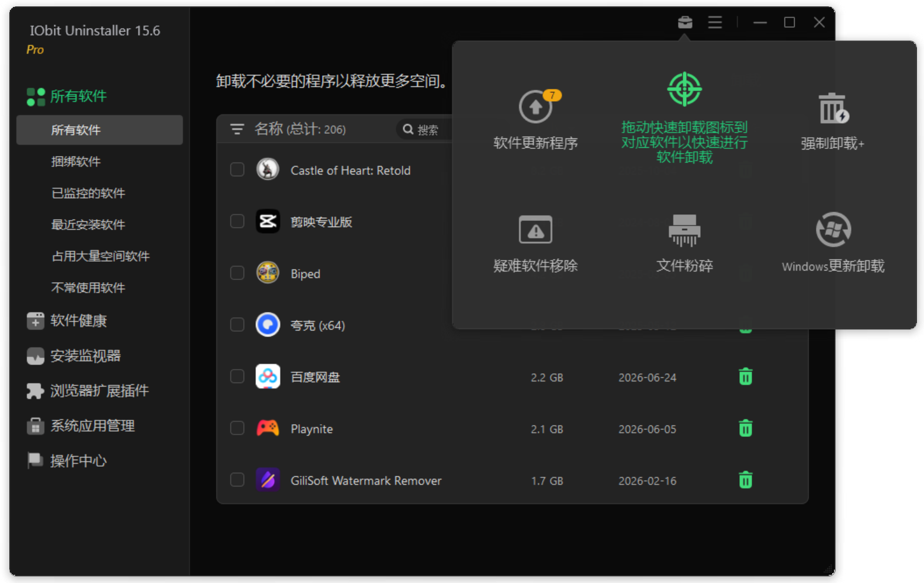Click the filter icon beside 名称
The image size is (924, 583).
click(237, 129)
